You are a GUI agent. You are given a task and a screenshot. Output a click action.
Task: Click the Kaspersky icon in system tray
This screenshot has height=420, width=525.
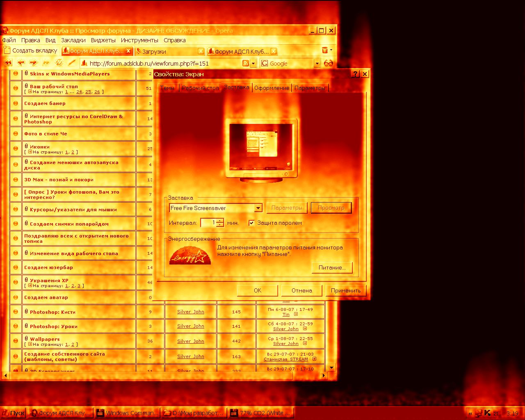(x=487, y=413)
